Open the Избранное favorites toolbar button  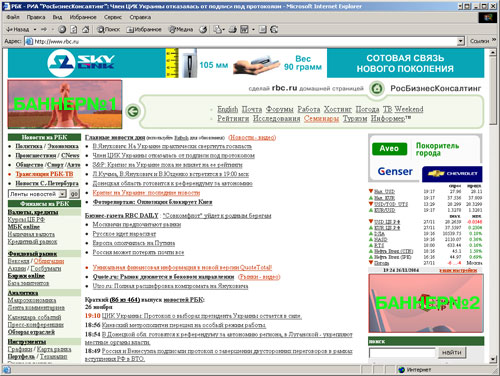(x=144, y=30)
